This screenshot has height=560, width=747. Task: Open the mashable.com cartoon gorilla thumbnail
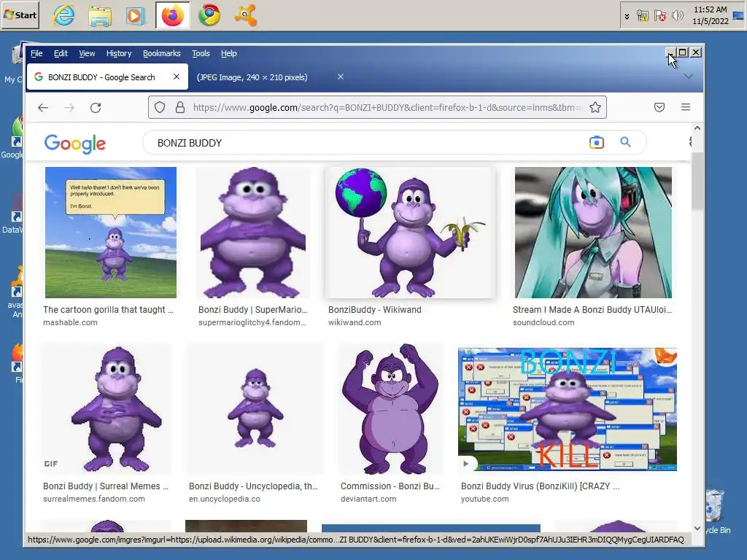coord(111,233)
